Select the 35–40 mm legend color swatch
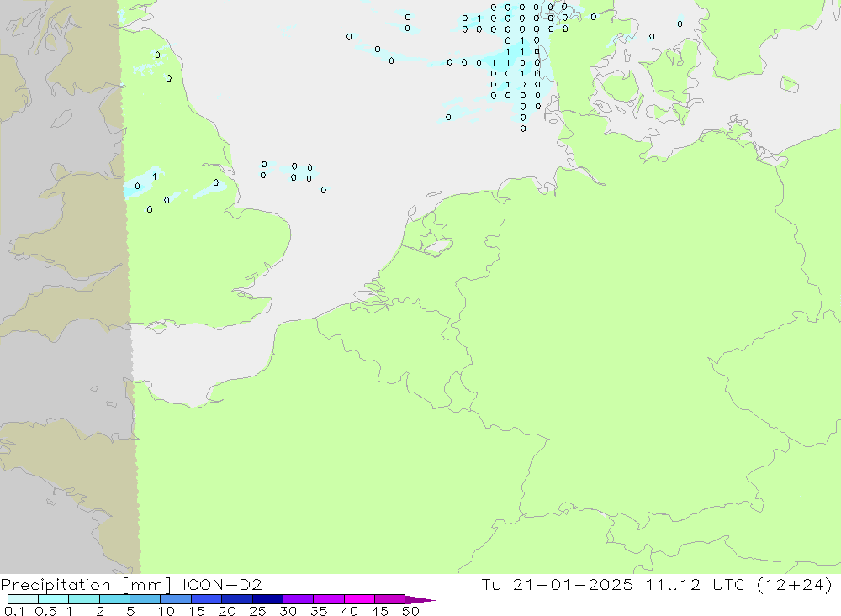The width and height of the screenshot is (841, 616). [x=328, y=599]
